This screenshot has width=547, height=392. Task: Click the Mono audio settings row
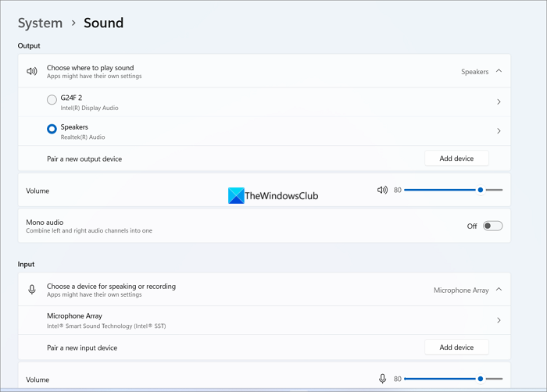point(234,226)
